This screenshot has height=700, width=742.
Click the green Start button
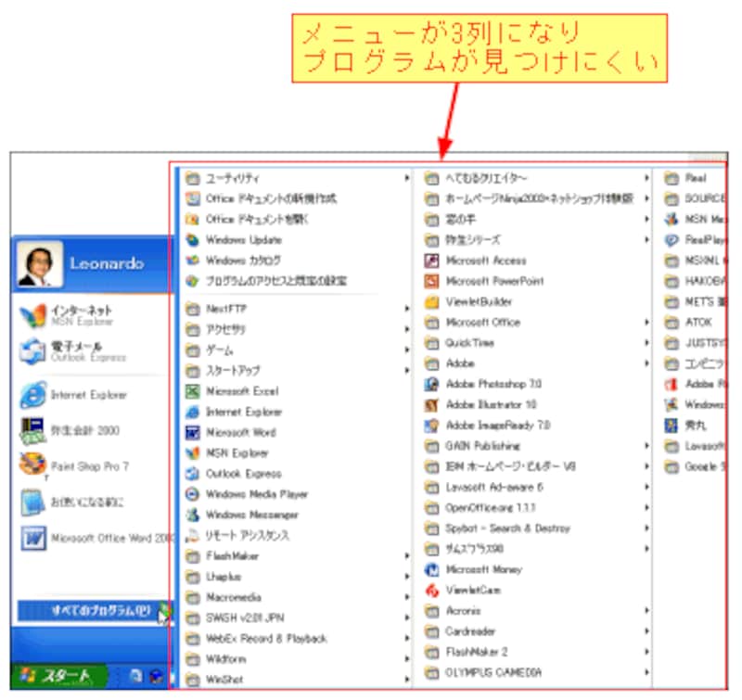coord(56,676)
